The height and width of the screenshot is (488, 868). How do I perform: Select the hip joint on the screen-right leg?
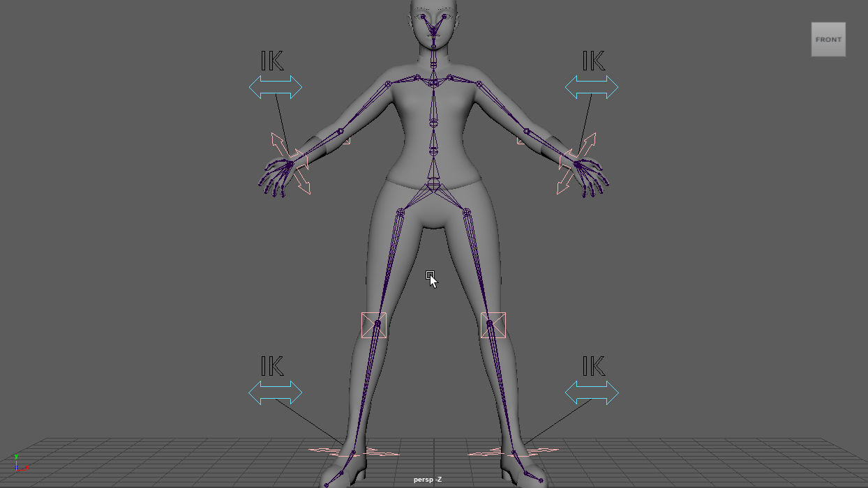(466, 212)
